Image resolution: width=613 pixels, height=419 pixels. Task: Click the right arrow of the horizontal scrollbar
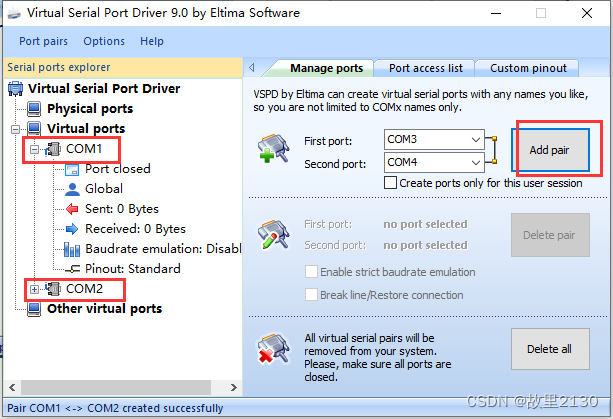[233, 387]
